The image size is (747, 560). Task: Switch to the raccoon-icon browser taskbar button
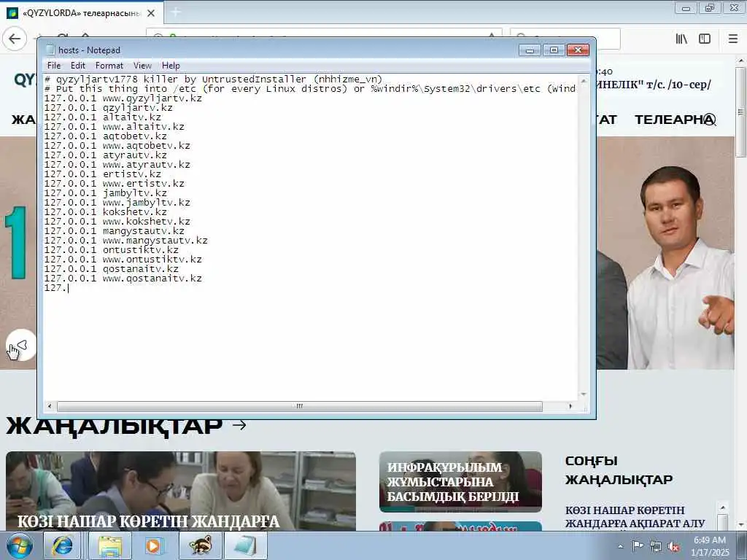point(200,545)
